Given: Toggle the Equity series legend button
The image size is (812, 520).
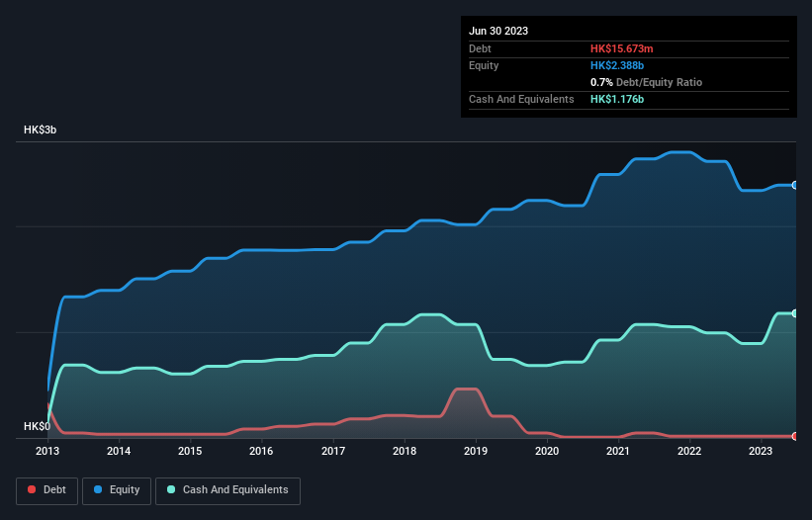Looking at the screenshot, I should pos(117,490).
